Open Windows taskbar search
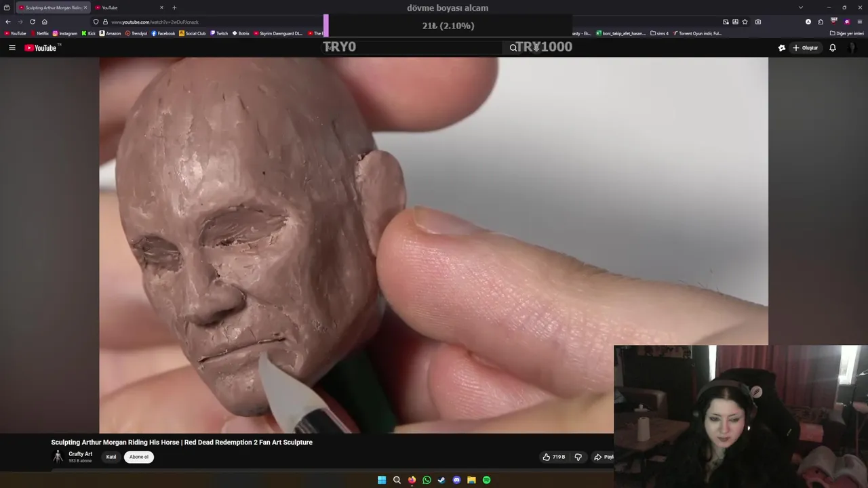This screenshot has width=868, height=488. 397,480
